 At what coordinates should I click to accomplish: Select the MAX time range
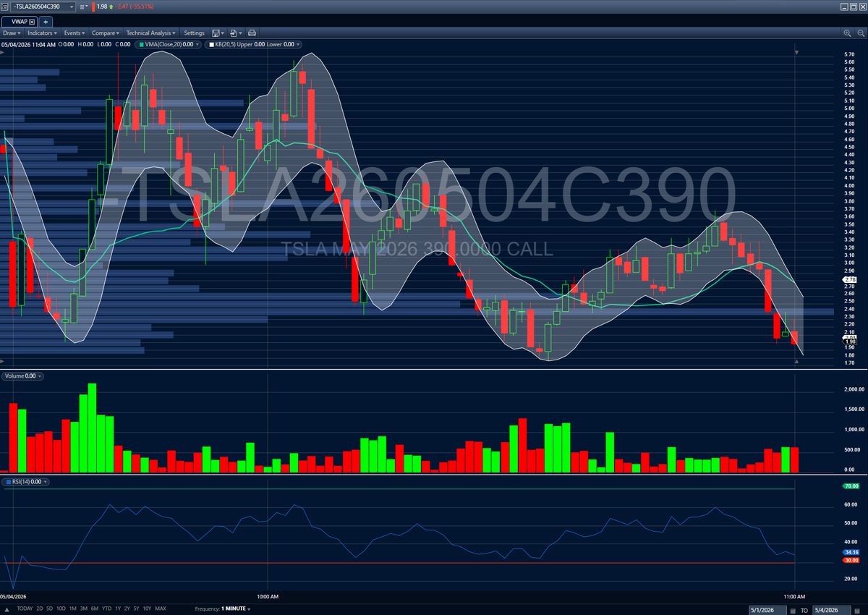[161, 608]
